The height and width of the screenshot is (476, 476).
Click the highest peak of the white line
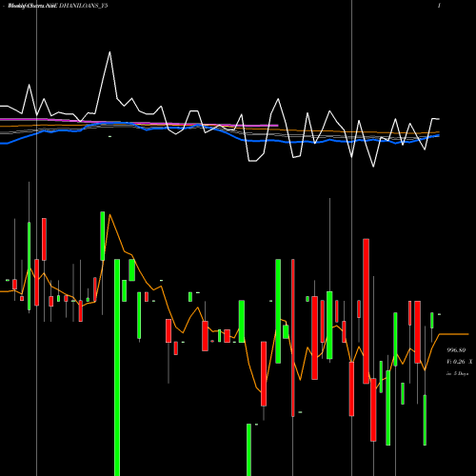pos(109,52)
